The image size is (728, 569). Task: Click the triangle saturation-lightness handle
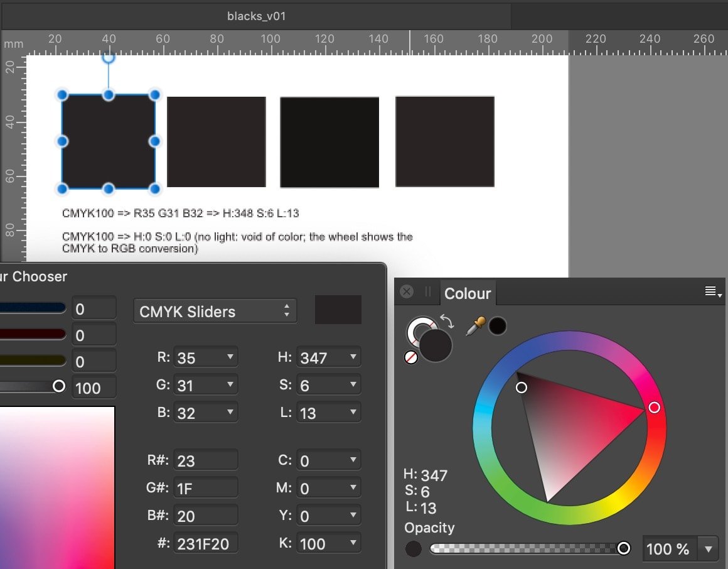click(522, 387)
